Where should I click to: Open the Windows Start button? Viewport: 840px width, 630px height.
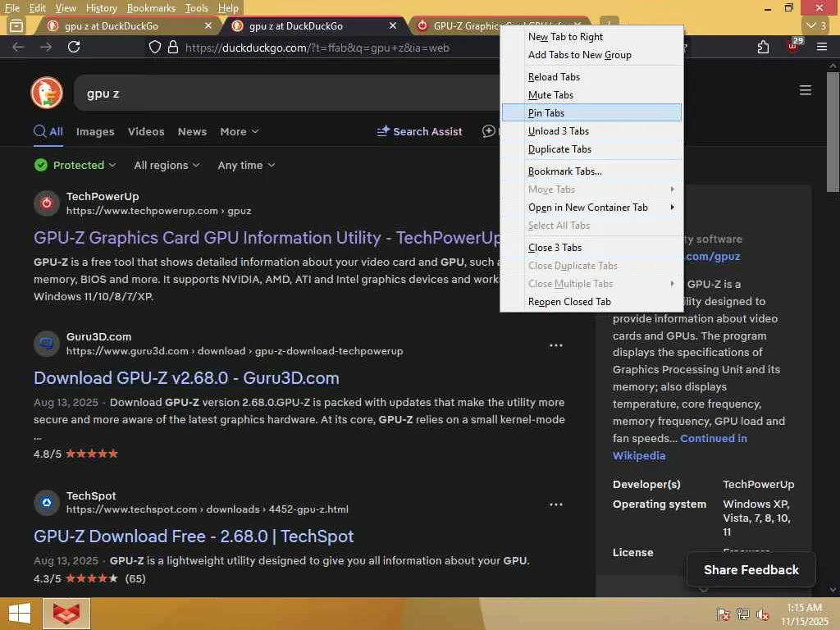click(x=20, y=614)
